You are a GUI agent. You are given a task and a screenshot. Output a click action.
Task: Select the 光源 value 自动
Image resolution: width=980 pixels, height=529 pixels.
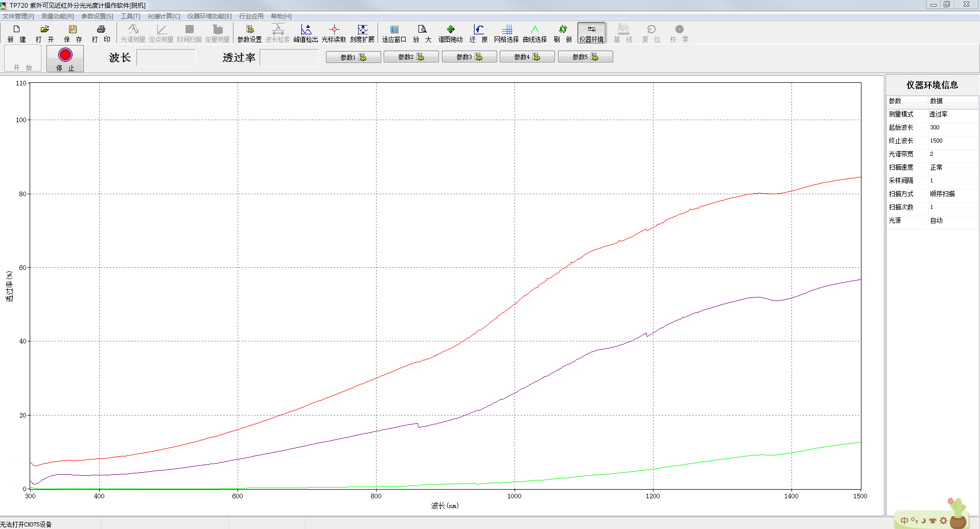936,221
